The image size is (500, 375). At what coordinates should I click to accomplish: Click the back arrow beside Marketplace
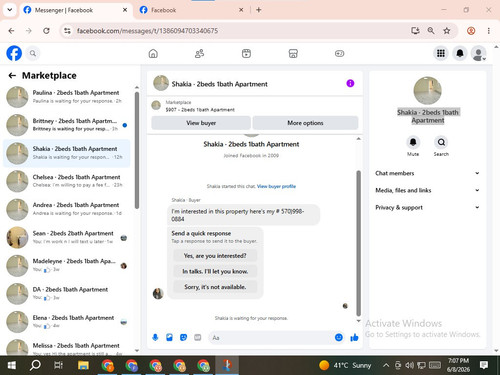[12, 76]
